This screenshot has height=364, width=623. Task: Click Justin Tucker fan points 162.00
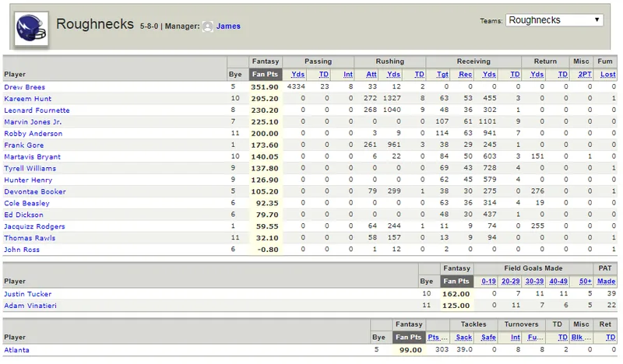pyautogui.click(x=456, y=294)
